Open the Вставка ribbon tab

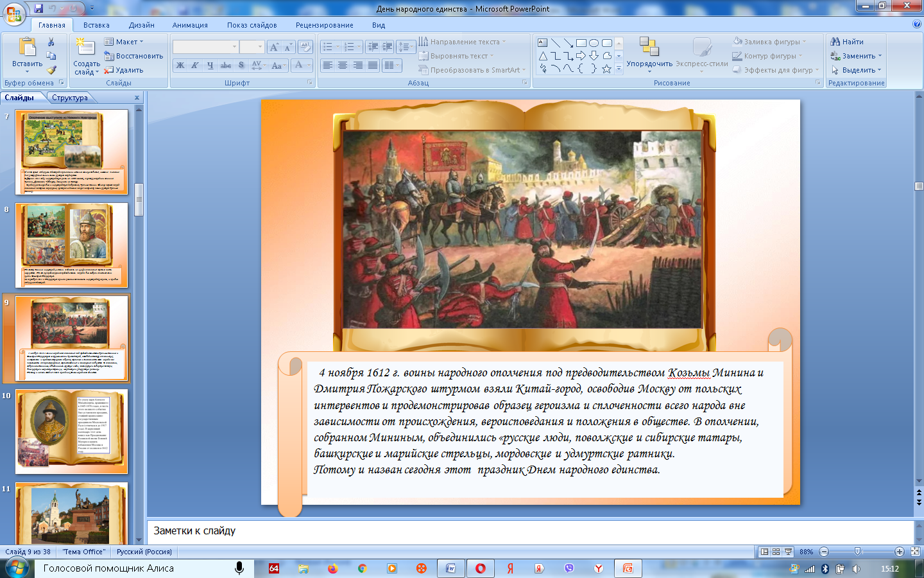tap(96, 25)
